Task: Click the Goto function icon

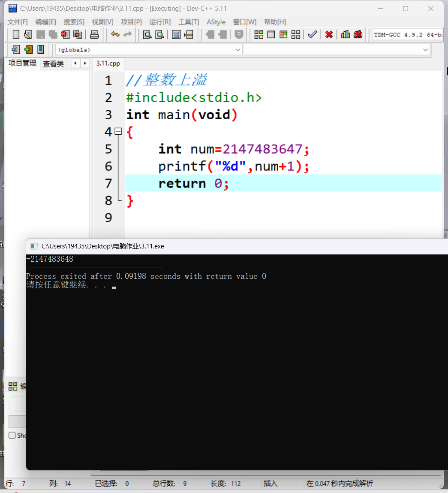Action: click(x=176, y=34)
